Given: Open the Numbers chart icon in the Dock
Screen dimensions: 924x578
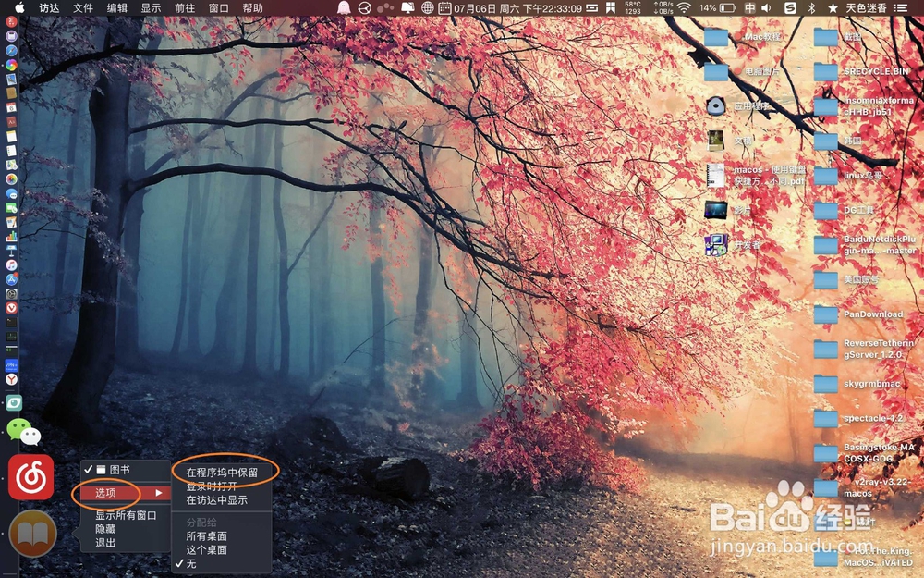Looking at the screenshot, I should pos(11,237).
